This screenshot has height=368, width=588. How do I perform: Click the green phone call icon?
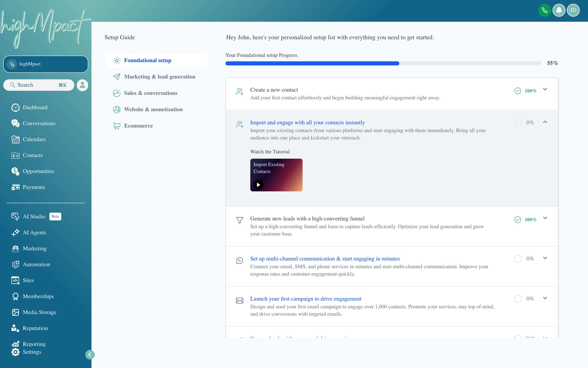tap(545, 10)
